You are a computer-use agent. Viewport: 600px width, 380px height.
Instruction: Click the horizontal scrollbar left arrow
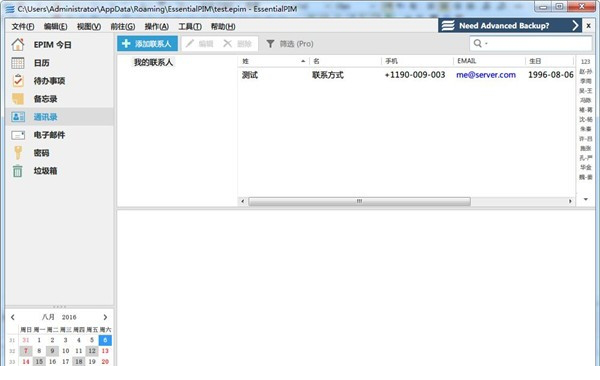pyautogui.click(x=242, y=201)
